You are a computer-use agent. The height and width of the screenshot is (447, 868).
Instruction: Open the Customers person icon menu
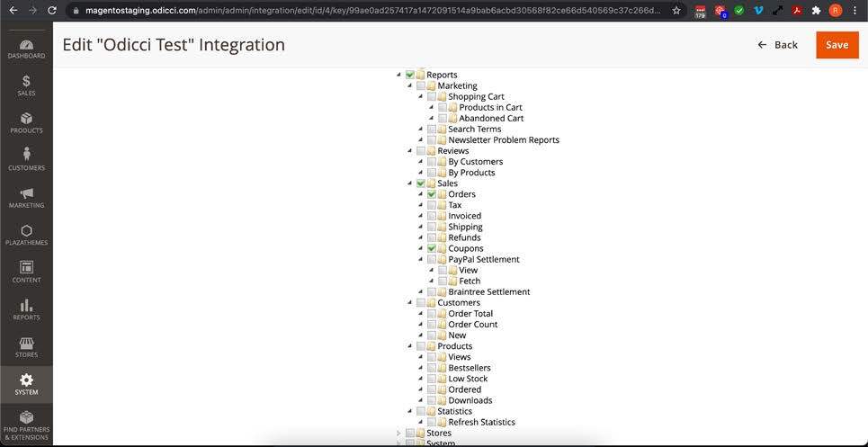26,159
